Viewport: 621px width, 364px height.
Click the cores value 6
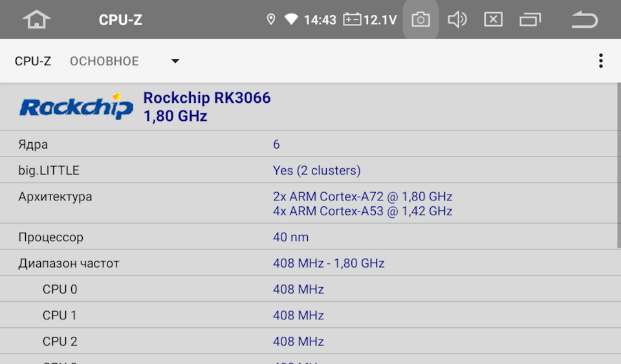click(276, 144)
